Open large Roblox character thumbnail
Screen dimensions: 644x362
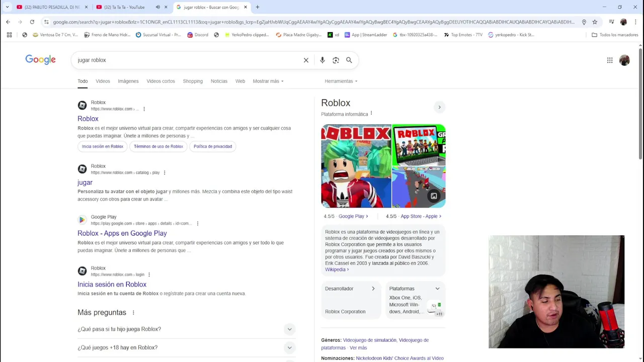(356, 166)
